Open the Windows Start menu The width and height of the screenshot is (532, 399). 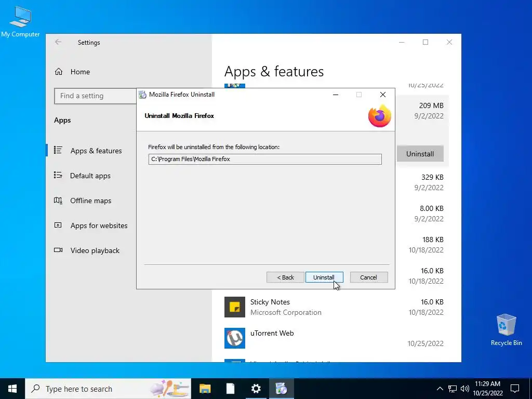[x=12, y=389]
